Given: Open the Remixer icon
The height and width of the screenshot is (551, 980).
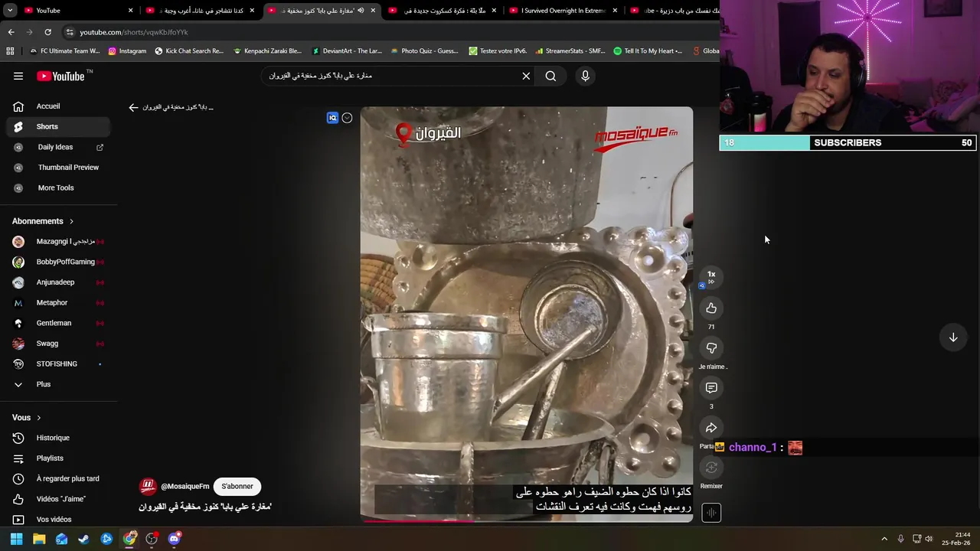Looking at the screenshot, I should coord(711,468).
